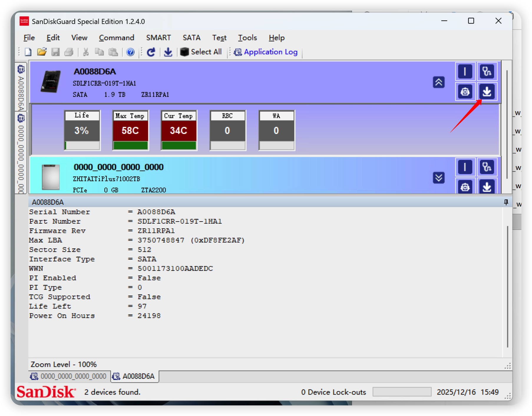The width and height of the screenshot is (532, 416).
Task: Click the Power On Hours value 24198
Action: pyautogui.click(x=149, y=316)
